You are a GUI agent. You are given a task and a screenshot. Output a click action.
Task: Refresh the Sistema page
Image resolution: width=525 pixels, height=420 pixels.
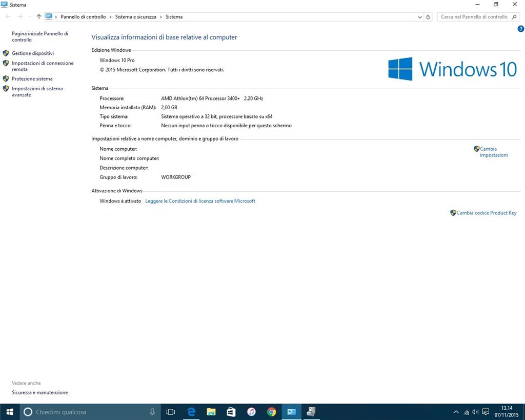point(428,17)
